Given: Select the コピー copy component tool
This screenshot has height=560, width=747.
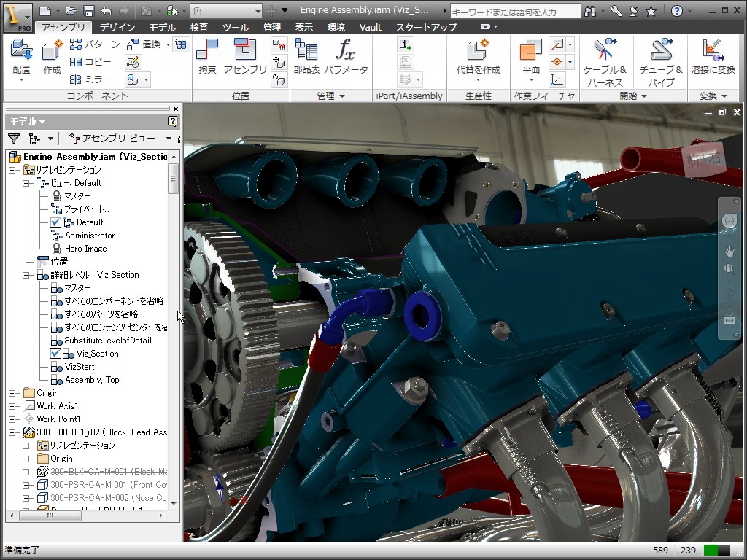Looking at the screenshot, I should [90, 62].
